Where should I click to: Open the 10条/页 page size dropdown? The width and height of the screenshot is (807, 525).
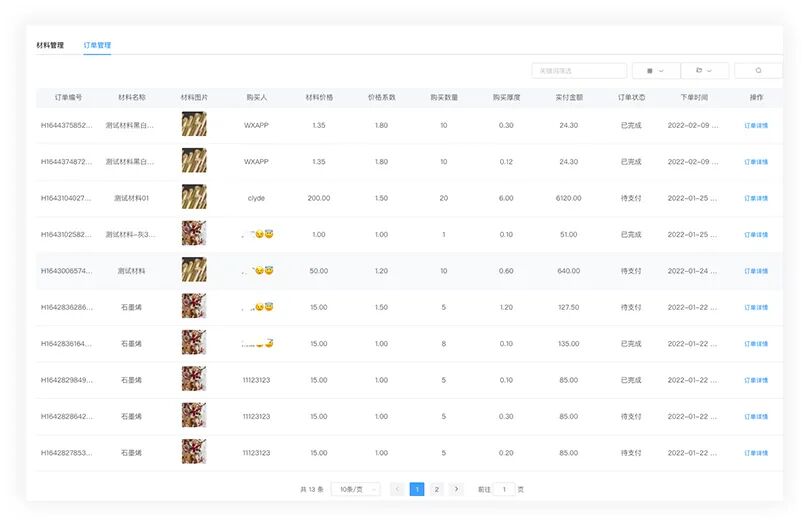point(356,489)
